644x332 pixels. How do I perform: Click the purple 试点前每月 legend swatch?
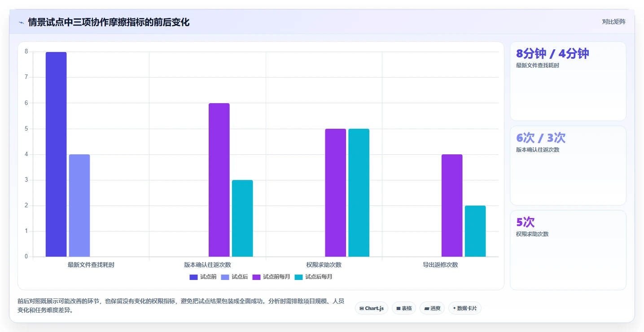[x=256, y=277]
